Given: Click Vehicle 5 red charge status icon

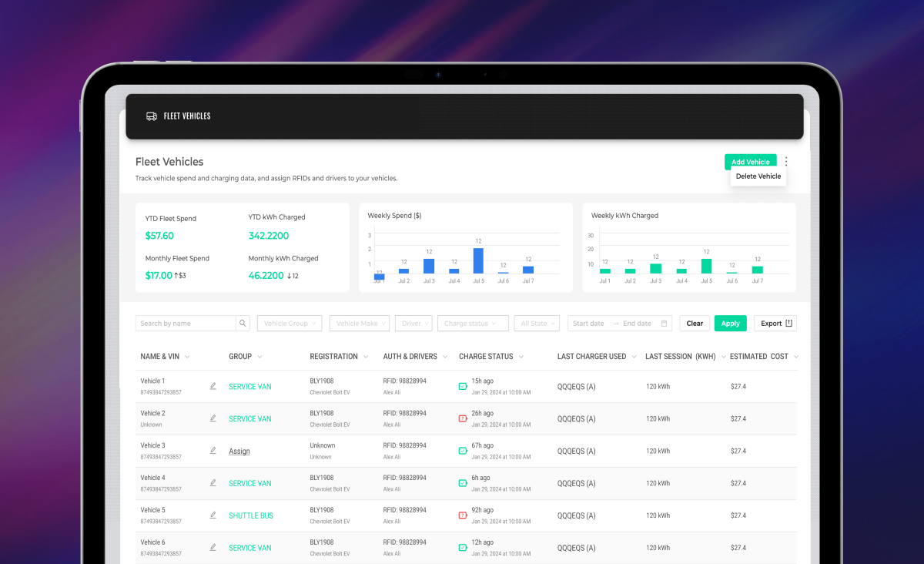Looking at the screenshot, I should point(463,515).
